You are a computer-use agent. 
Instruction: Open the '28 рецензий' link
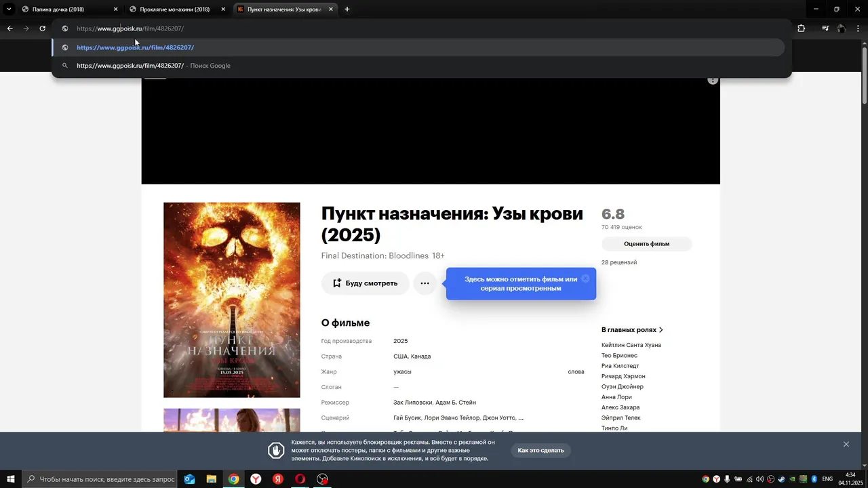coord(619,262)
